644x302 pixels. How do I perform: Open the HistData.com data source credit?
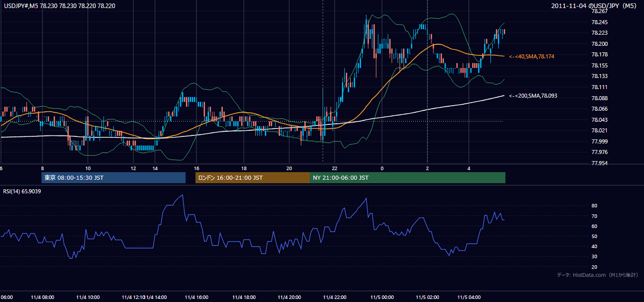pyautogui.click(x=598, y=275)
